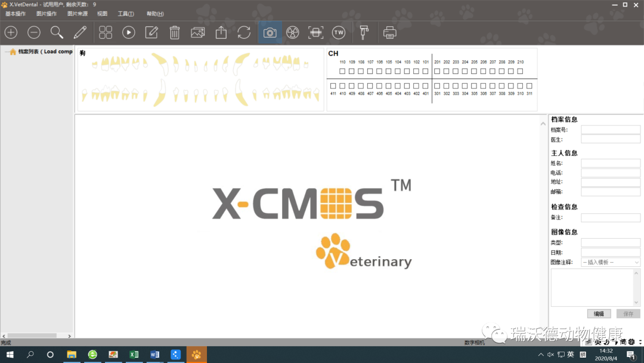Click the trash can delete icon

coord(175,32)
